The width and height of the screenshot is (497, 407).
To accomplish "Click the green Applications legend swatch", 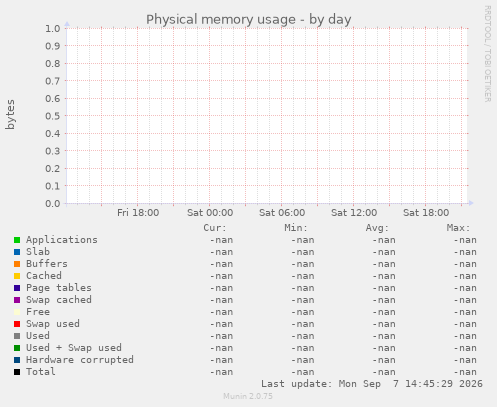I will tap(17, 240).
